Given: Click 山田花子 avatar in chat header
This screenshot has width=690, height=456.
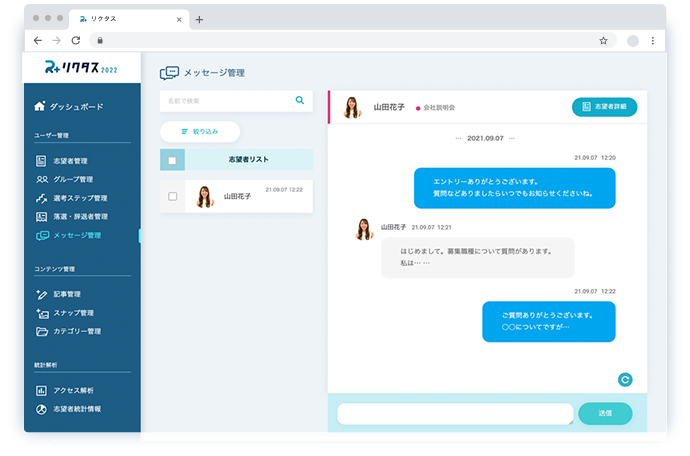Looking at the screenshot, I should [x=352, y=107].
